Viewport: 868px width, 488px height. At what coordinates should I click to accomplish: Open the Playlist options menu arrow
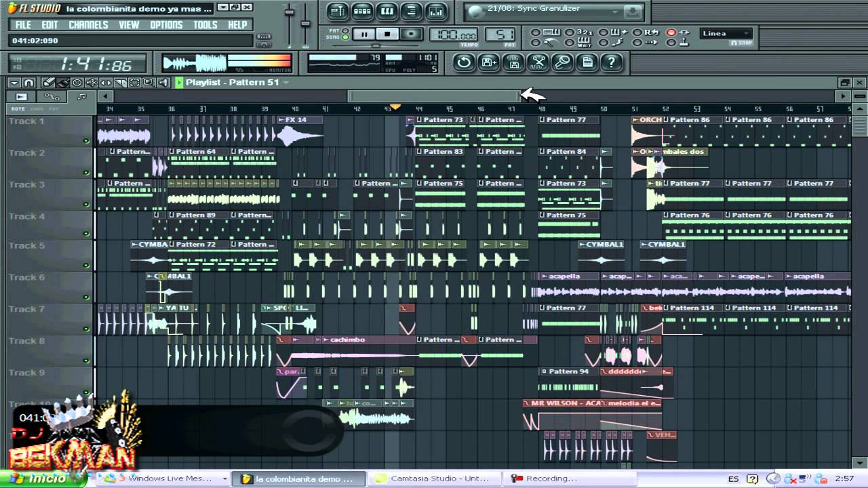[x=14, y=83]
